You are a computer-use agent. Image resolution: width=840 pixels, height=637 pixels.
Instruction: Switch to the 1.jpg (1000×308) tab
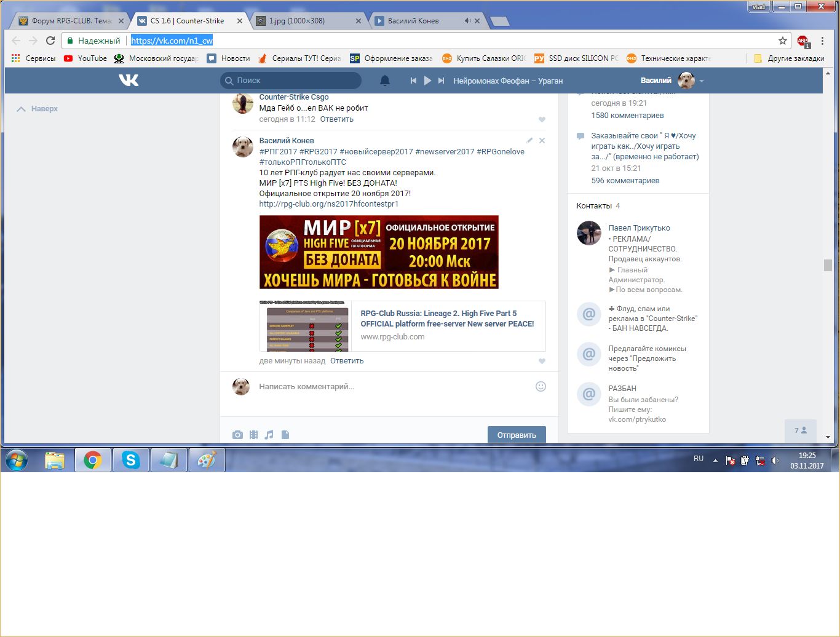(x=308, y=21)
